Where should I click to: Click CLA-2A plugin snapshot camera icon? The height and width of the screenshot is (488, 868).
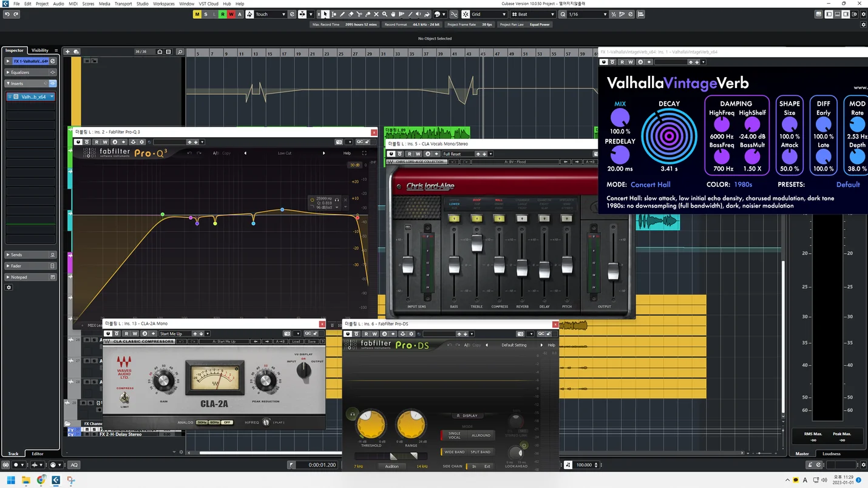coord(286,333)
